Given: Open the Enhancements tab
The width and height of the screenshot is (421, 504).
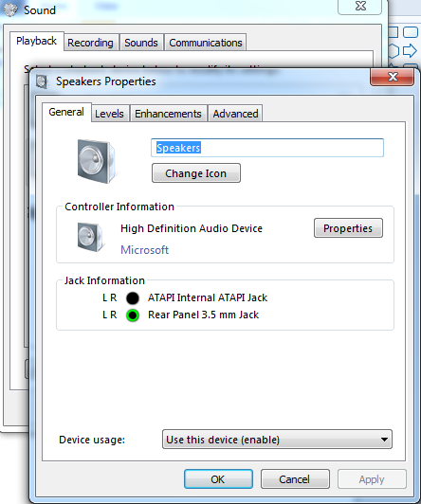Looking at the screenshot, I should click(x=168, y=114).
